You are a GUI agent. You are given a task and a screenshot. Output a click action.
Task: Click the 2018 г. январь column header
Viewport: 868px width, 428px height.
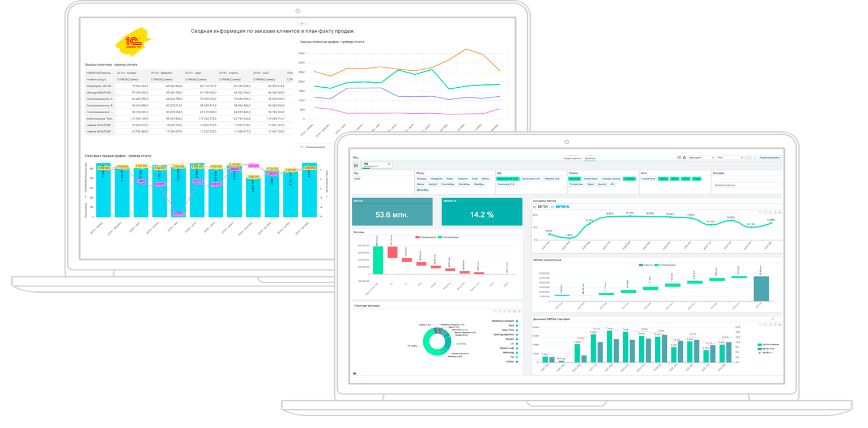(133, 73)
